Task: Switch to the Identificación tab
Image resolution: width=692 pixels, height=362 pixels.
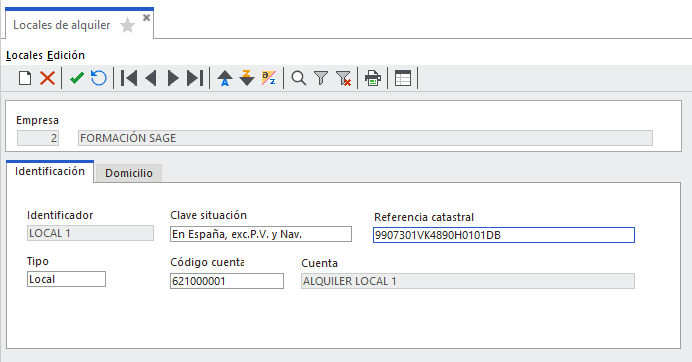Action: pyautogui.click(x=50, y=171)
